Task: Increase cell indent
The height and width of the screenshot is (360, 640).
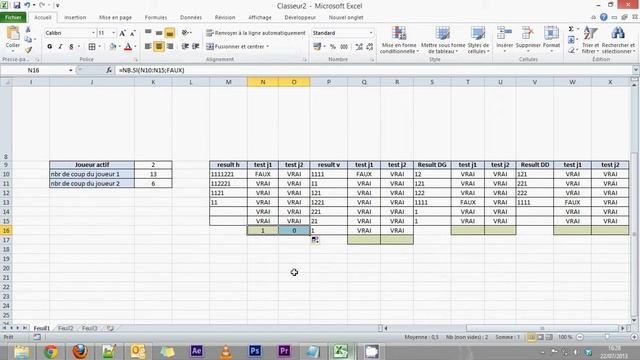Action: [x=196, y=47]
